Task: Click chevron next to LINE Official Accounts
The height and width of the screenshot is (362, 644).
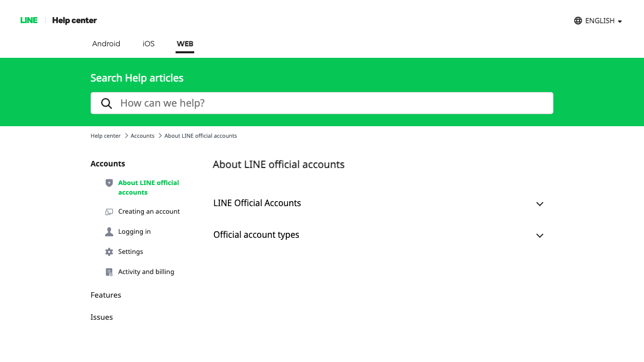Action: click(x=540, y=204)
